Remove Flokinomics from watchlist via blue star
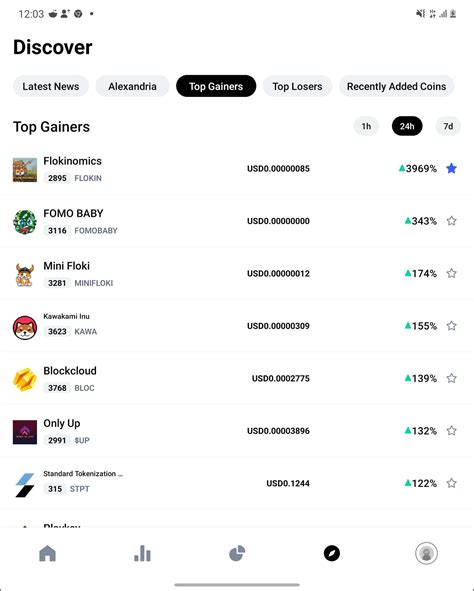 click(x=451, y=168)
